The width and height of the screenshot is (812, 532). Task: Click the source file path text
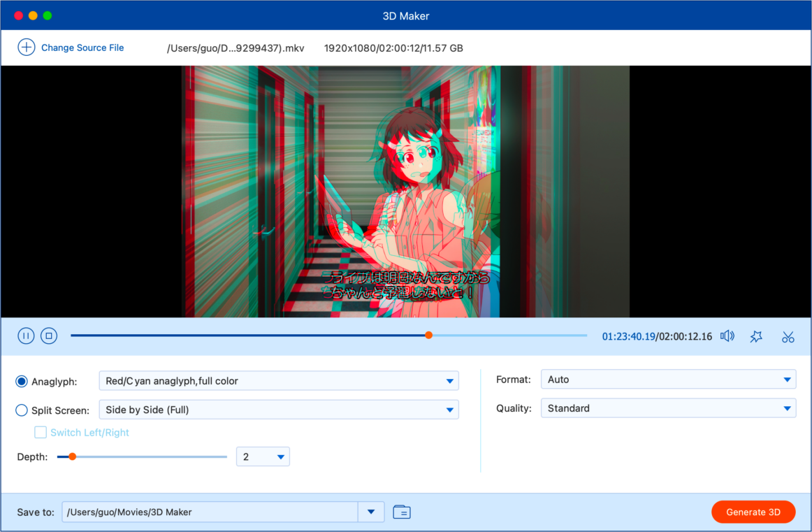(235, 48)
